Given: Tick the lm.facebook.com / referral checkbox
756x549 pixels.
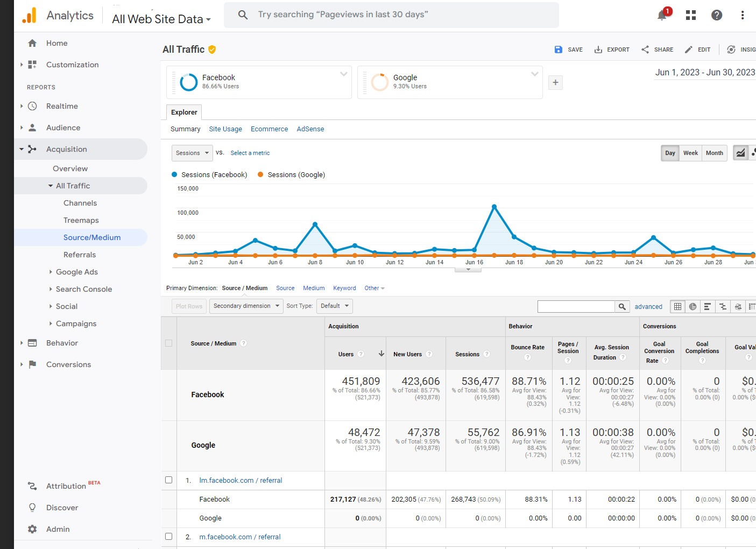Looking at the screenshot, I should [x=168, y=480].
